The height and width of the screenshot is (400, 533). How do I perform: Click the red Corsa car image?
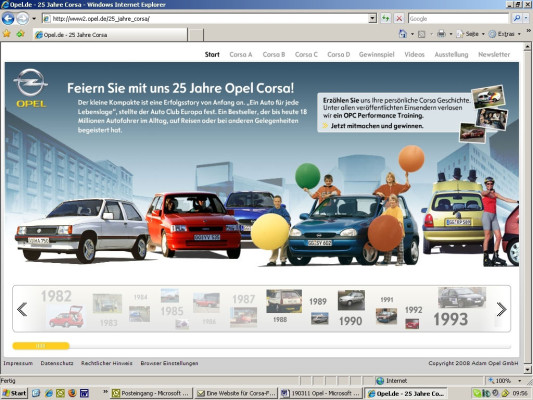click(193, 225)
